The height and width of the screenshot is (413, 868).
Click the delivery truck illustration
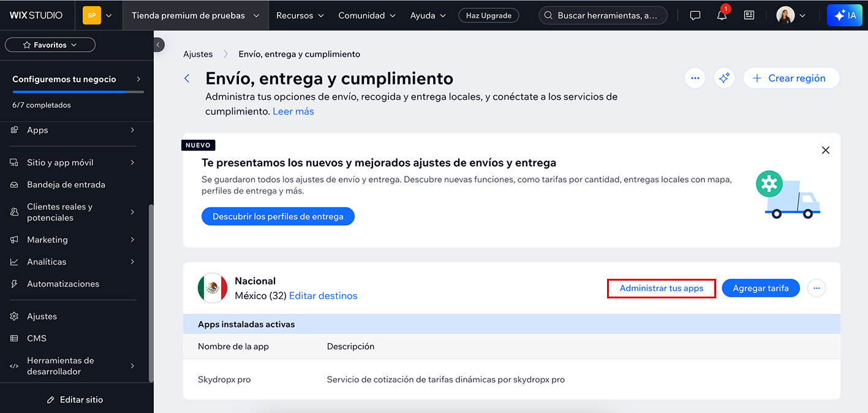pyautogui.click(x=788, y=195)
